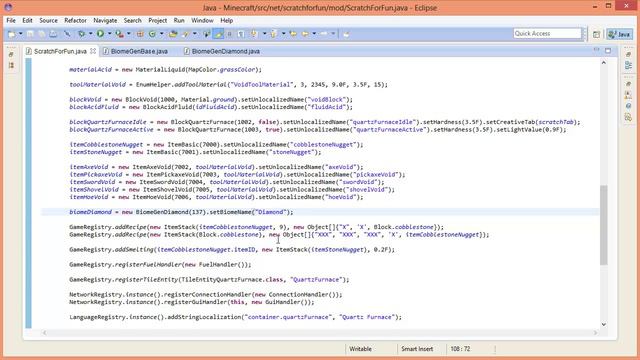Viewport: 640px width, 360px height.
Task: Restore the left minimized view stack
Action: tap(11, 54)
